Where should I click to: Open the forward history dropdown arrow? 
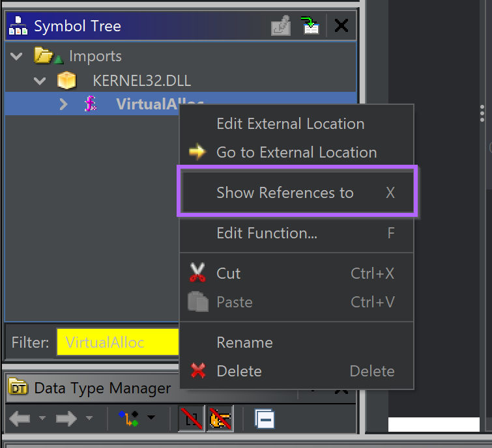pyautogui.click(x=89, y=418)
